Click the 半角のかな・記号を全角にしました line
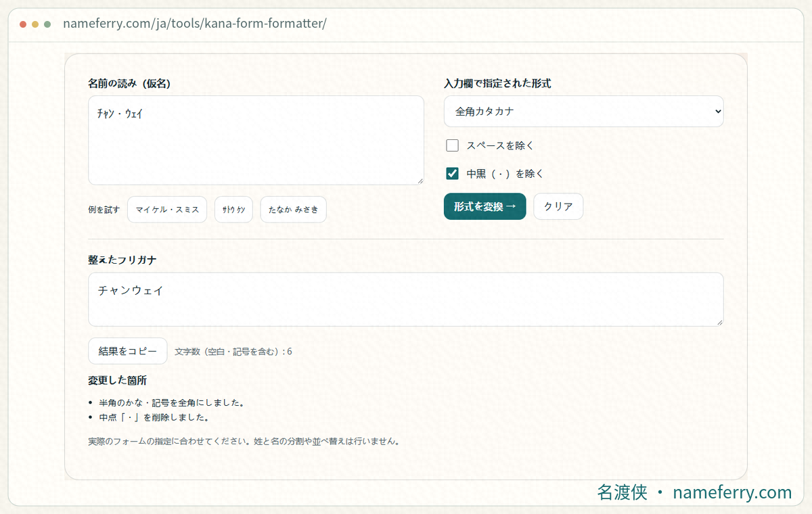812x514 pixels. (171, 402)
